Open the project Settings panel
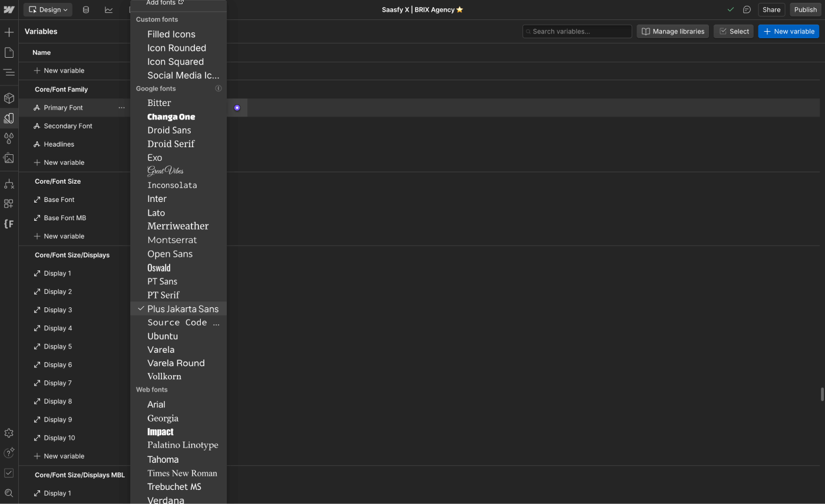The image size is (825, 504). pos(9,433)
